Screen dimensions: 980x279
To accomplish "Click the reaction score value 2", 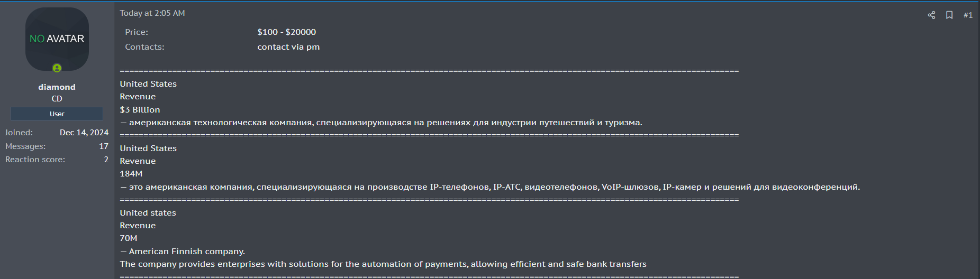I will 106,160.
